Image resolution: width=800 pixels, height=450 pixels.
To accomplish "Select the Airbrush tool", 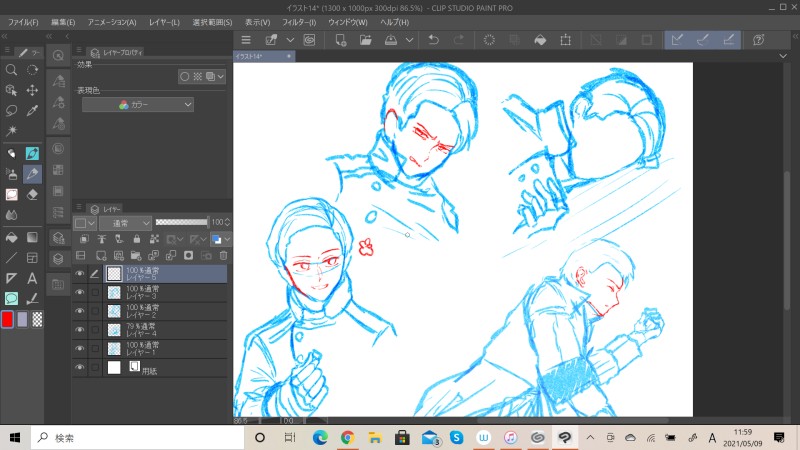I will tap(11, 174).
